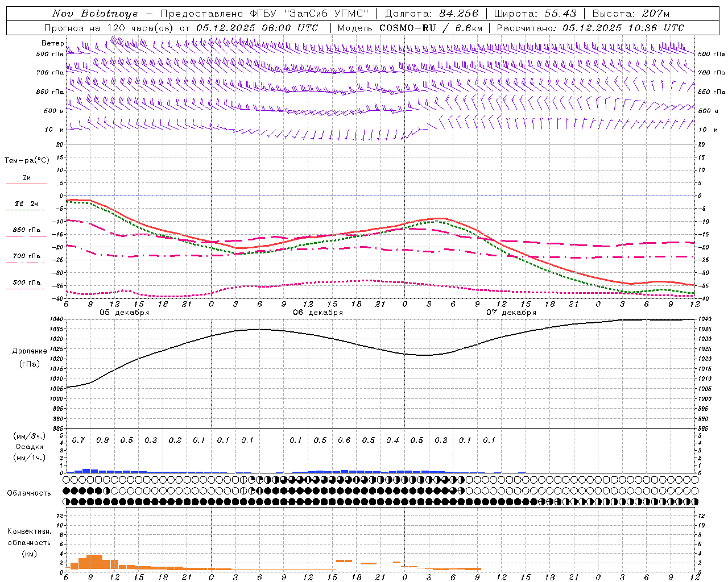Click the 0.6 precipitation value

(x=344, y=440)
